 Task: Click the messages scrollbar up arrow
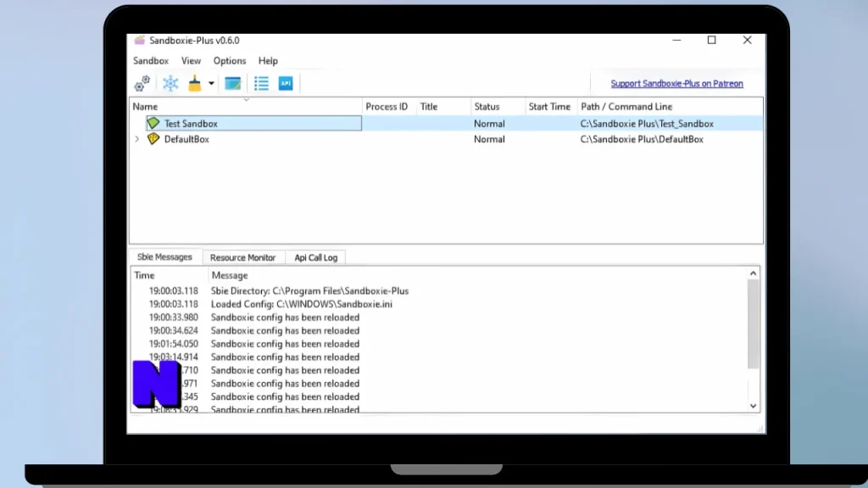(754, 274)
